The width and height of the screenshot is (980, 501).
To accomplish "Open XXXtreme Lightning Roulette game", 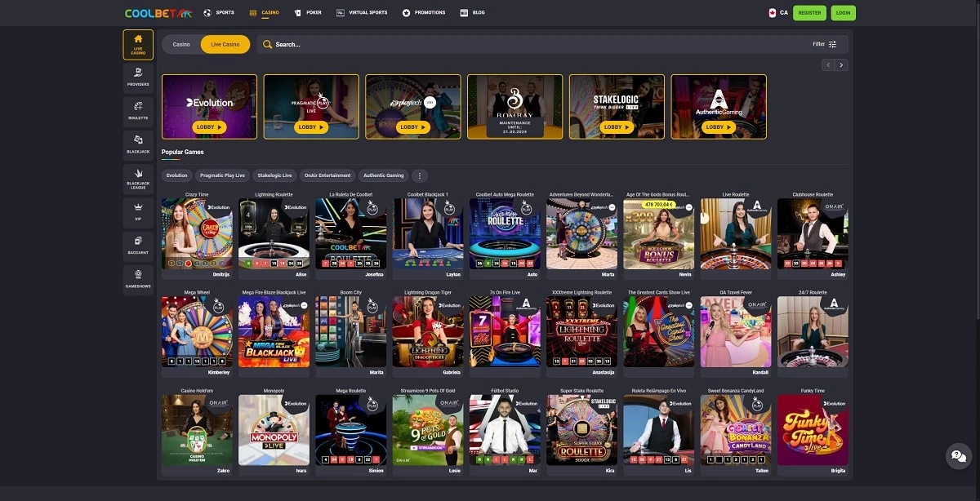I will point(581,331).
